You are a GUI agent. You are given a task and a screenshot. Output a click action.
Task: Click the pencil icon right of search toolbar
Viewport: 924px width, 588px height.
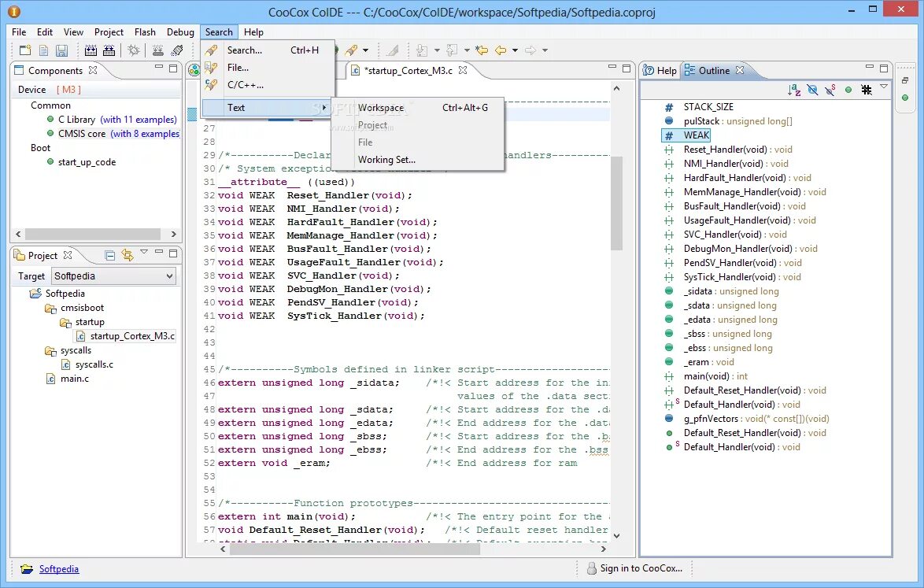tap(393, 50)
